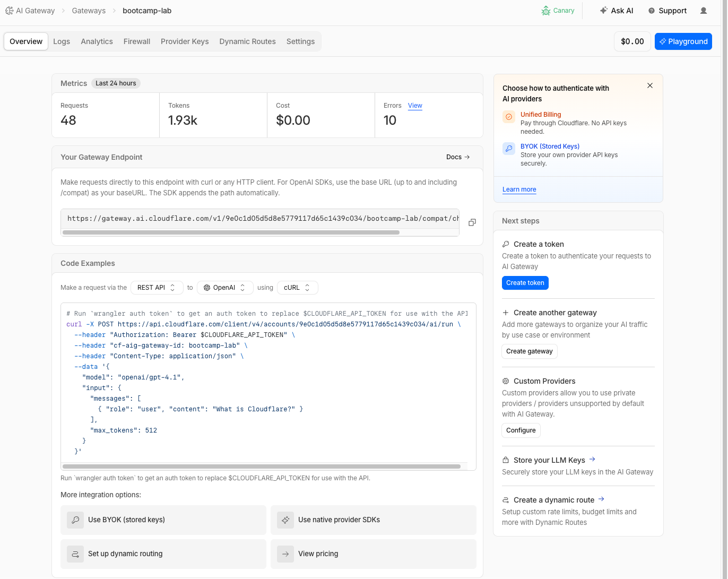Click the OpenAI logo in provider selector
The image size is (728, 579).
click(207, 288)
